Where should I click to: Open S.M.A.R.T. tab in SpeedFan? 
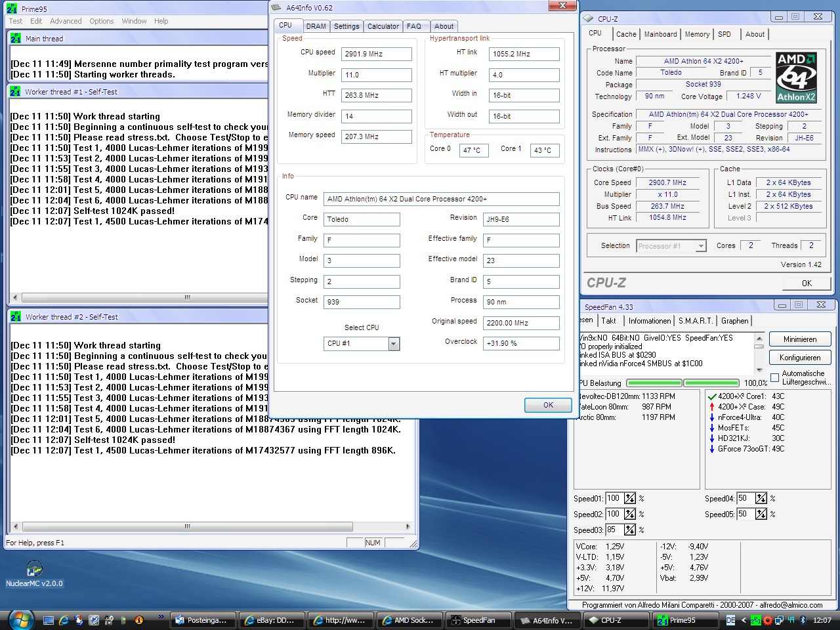pyautogui.click(x=696, y=321)
